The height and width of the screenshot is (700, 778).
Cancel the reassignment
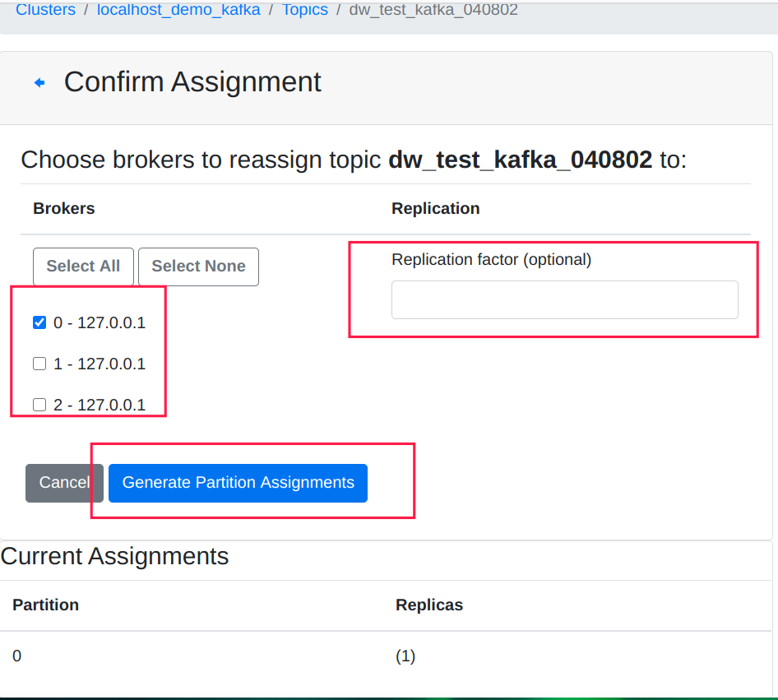click(63, 483)
